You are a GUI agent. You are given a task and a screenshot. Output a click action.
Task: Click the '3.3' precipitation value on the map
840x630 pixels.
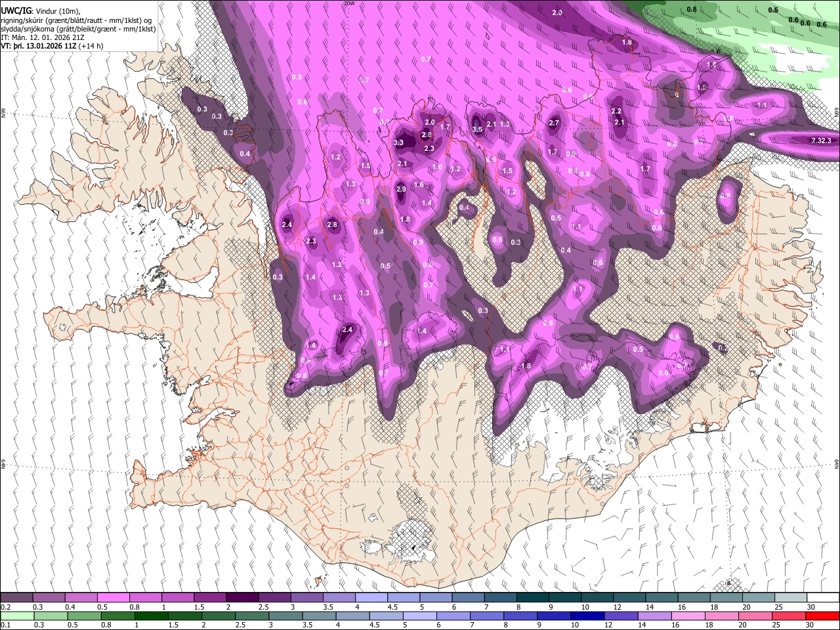tap(398, 142)
